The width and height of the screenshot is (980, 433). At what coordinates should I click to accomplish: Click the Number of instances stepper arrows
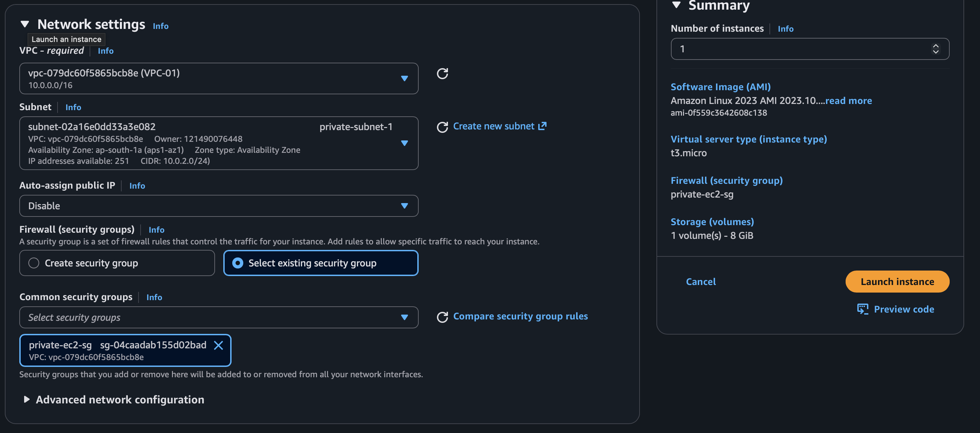[936, 49]
